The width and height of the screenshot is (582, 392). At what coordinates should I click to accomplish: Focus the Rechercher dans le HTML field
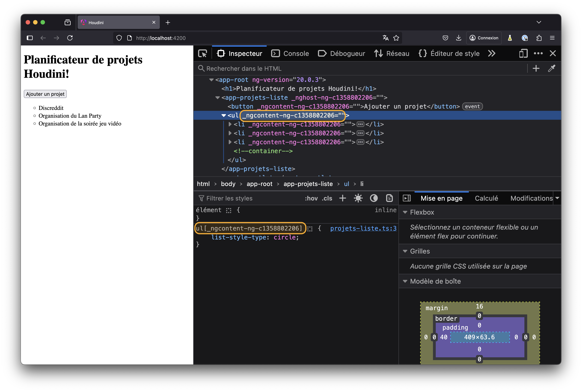pos(360,68)
